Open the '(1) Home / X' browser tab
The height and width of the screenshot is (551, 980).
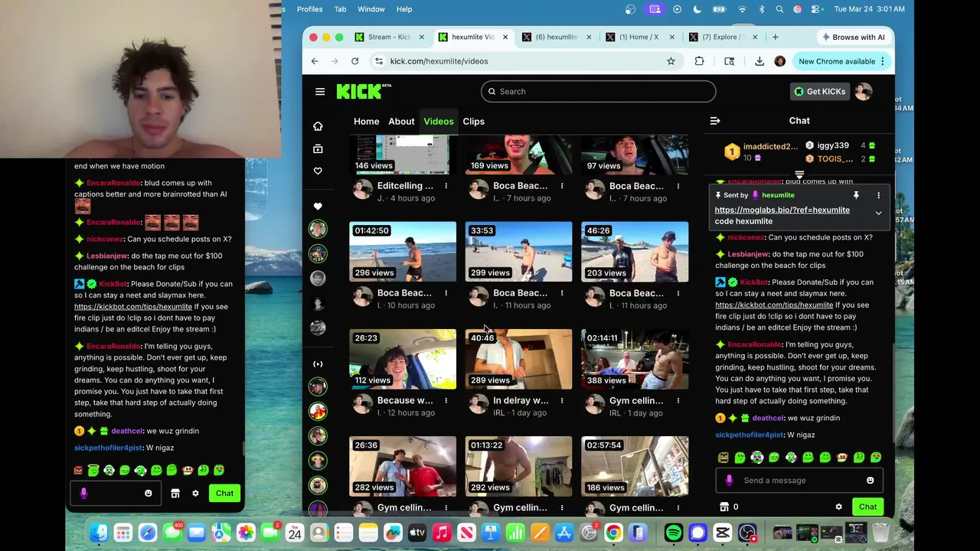click(639, 37)
